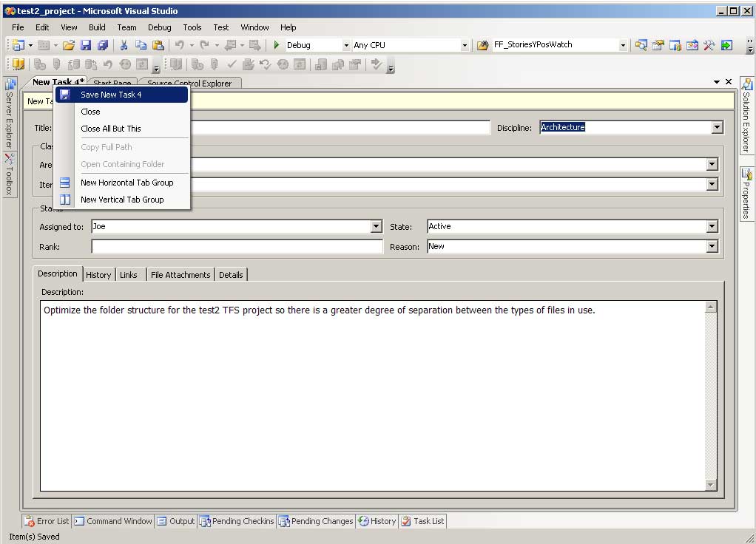This screenshot has width=756, height=544.
Task: Expand the Solution Explorer side tab
Action: point(746,115)
